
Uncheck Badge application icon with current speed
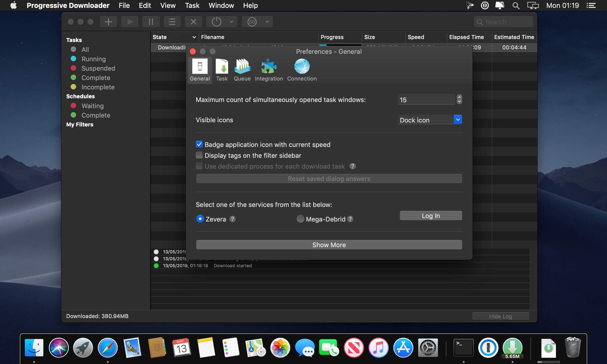[x=199, y=144]
